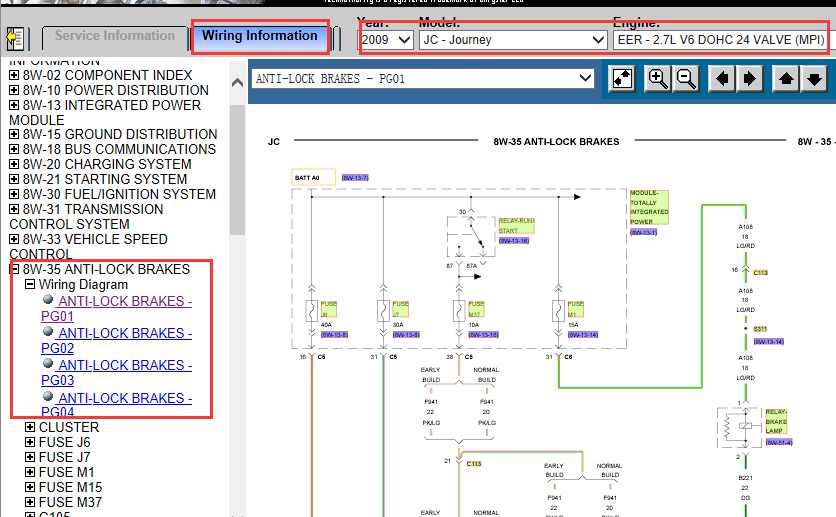Image resolution: width=836 pixels, height=517 pixels.
Task: Open the Year dropdown showing 2009
Action: pos(386,40)
